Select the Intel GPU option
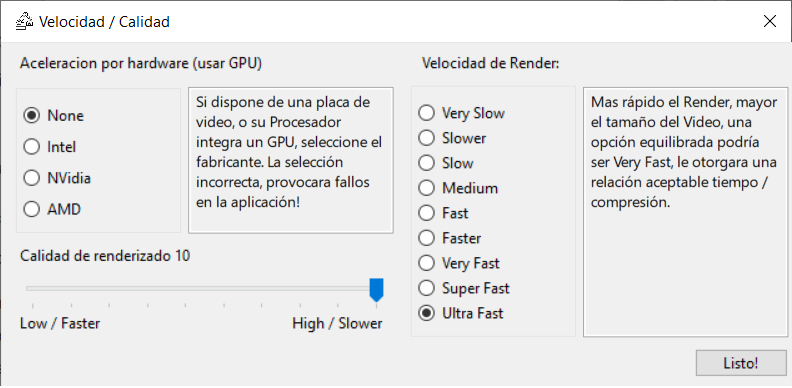The height and width of the screenshot is (388, 792). pyautogui.click(x=50, y=147)
